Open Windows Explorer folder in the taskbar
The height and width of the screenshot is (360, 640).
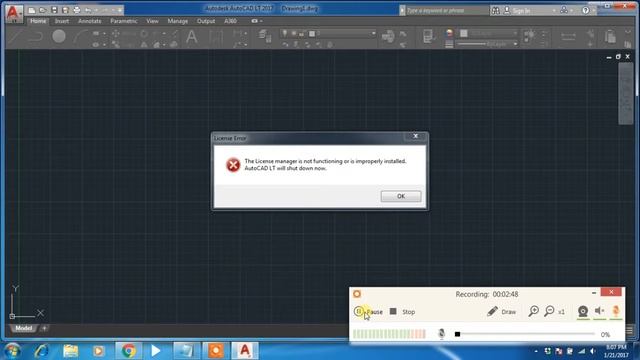coord(70,351)
